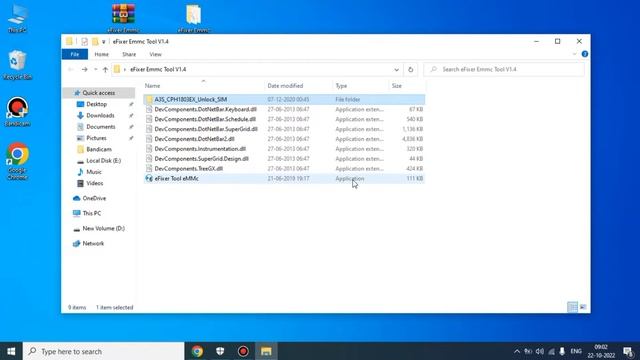Click the address bar path text
The image size is (640, 360).
coord(158,69)
